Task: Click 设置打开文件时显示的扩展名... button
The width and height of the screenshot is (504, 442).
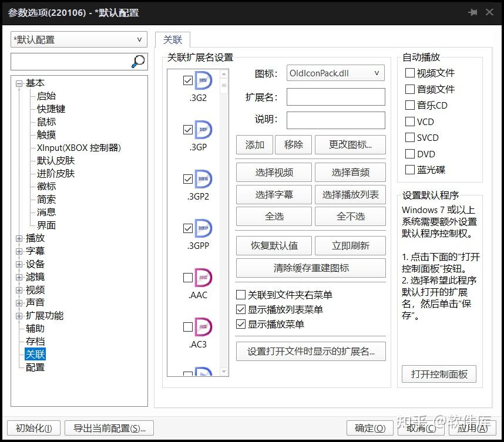Action: pos(311,352)
